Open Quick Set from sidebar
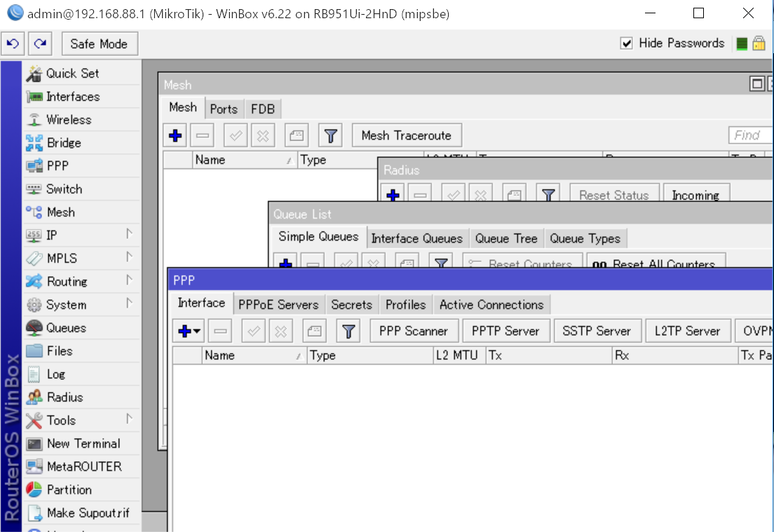Viewport: 774px width, 532px height. (82, 74)
